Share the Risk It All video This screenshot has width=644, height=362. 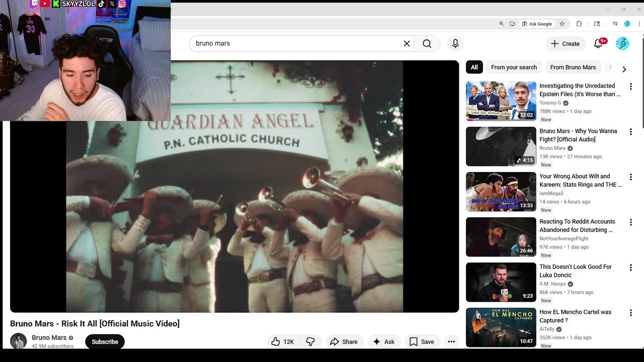[344, 342]
